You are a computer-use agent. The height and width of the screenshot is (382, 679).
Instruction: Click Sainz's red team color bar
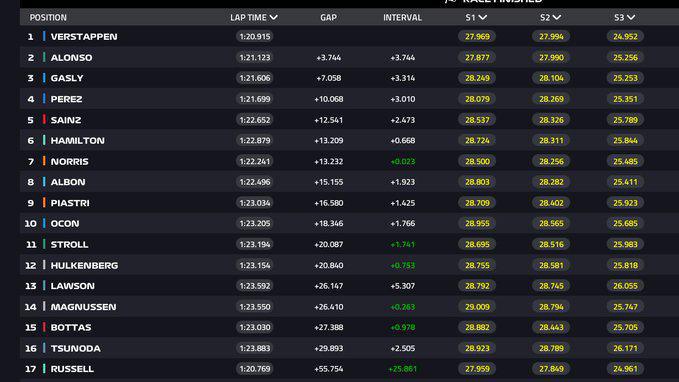[44, 120]
